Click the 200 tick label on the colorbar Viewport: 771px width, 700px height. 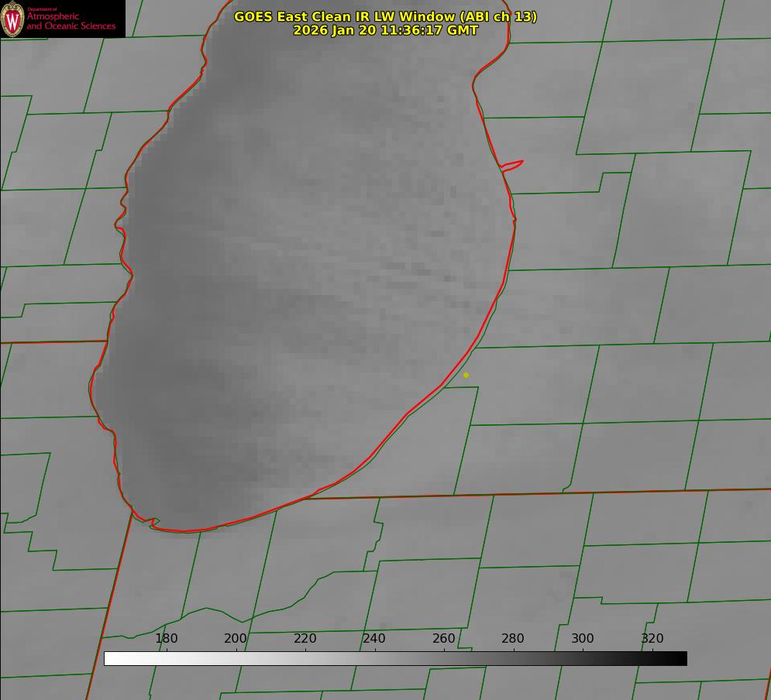point(236,639)
